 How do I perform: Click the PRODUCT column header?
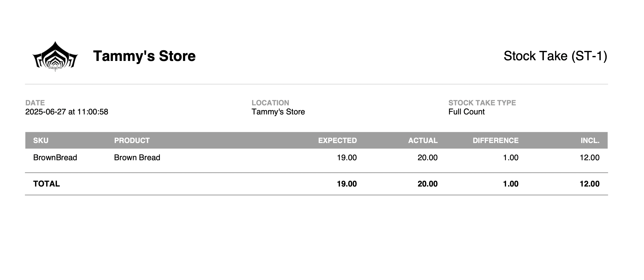(132, 140)
